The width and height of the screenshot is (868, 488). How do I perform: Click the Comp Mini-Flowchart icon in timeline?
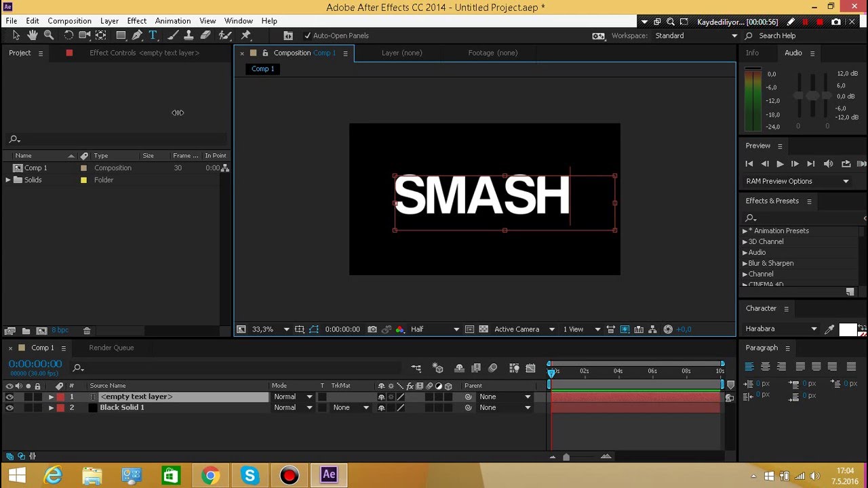coord(416,368)
